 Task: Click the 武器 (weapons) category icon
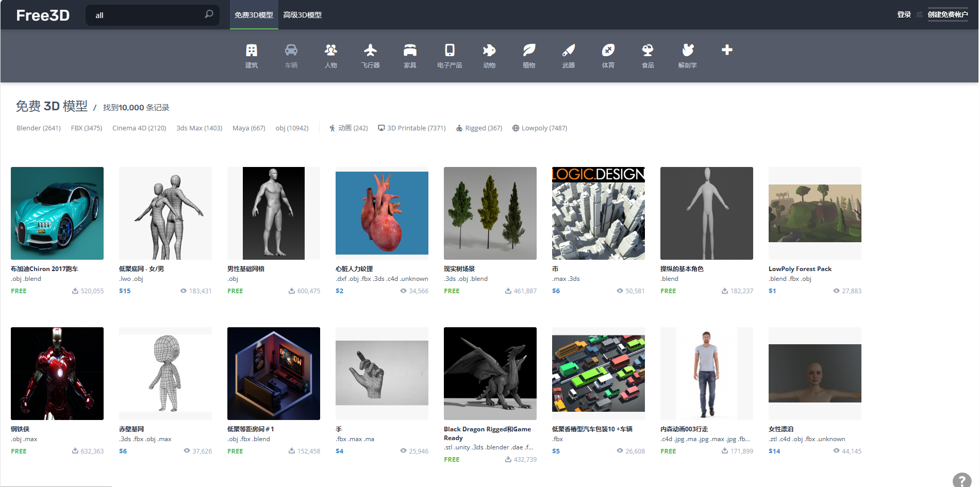click(x=568, y=55)
